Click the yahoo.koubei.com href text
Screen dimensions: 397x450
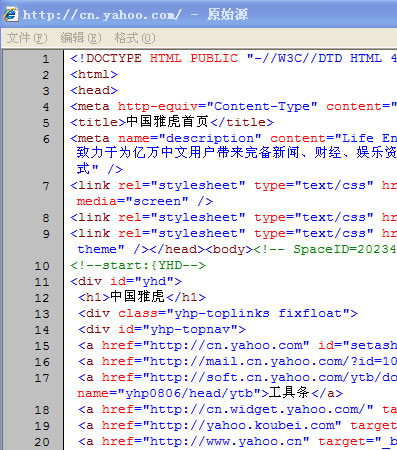(222, 425)
